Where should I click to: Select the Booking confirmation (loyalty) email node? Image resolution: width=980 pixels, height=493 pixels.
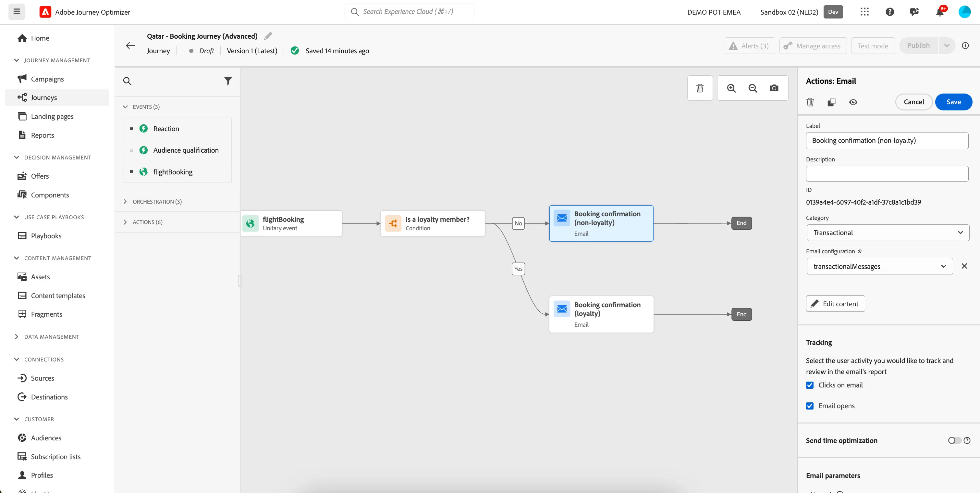click(x=601, y=314)
